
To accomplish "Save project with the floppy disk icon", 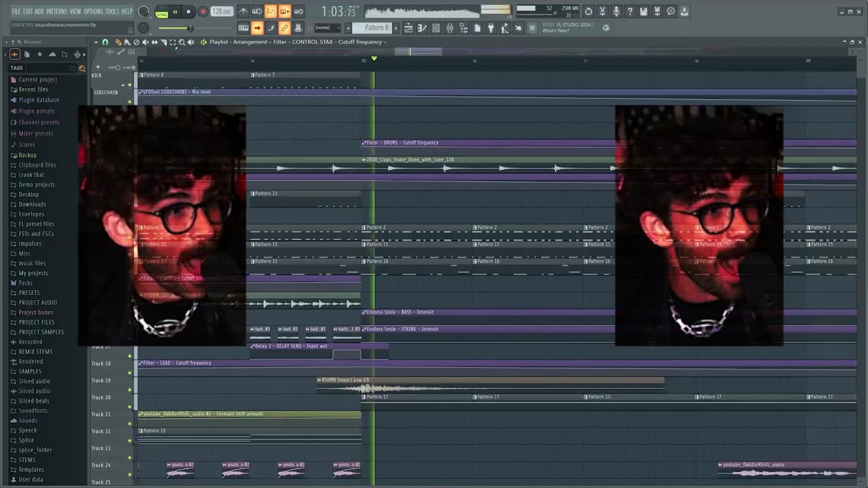I will click(x=644, y=12).
